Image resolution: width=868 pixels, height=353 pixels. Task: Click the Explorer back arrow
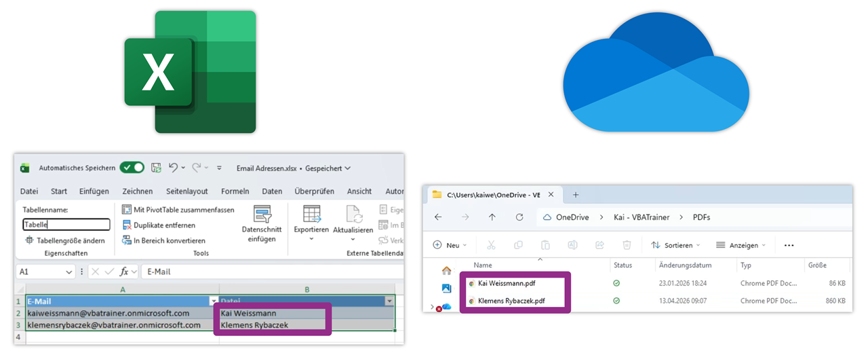point(438,217)
